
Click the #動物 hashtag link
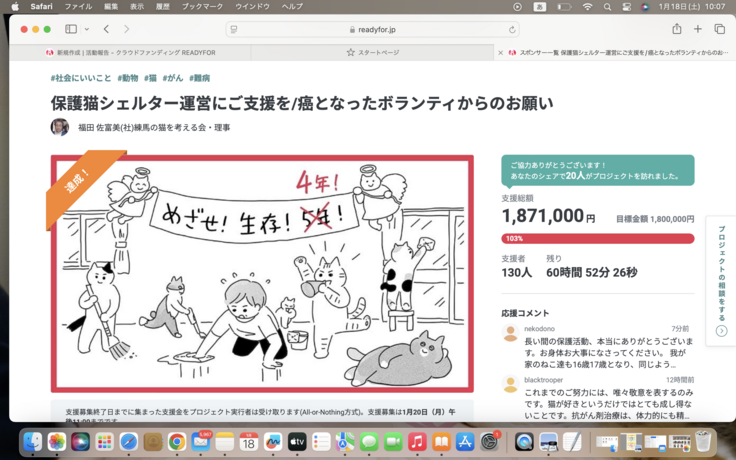click(128, 78)
